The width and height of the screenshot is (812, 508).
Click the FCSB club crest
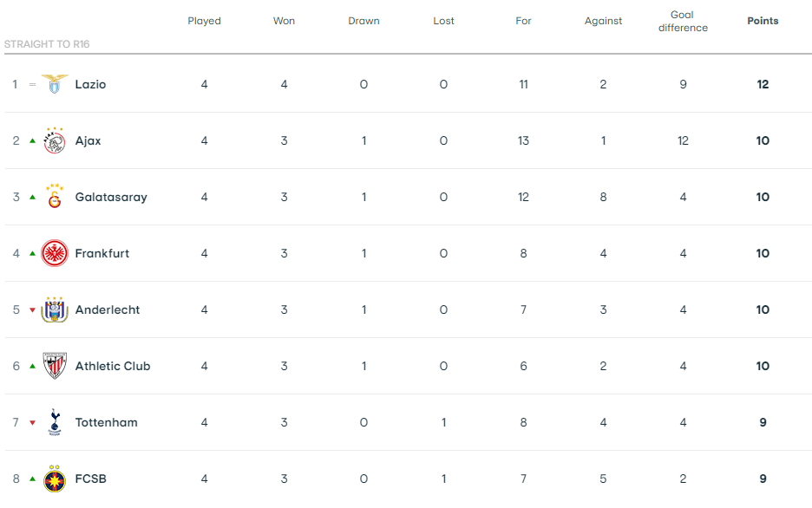tap(55, 479)
